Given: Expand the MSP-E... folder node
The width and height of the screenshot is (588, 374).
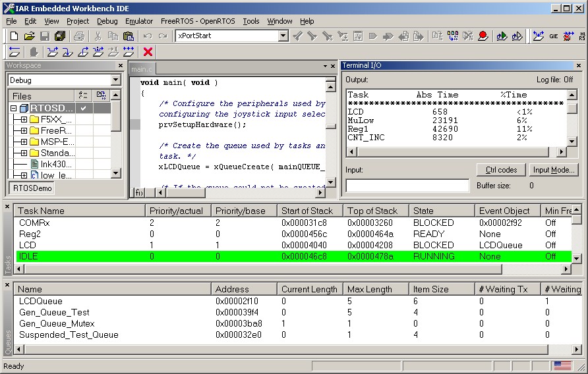Looking at the screenshot, I should (x=24, y=142).
